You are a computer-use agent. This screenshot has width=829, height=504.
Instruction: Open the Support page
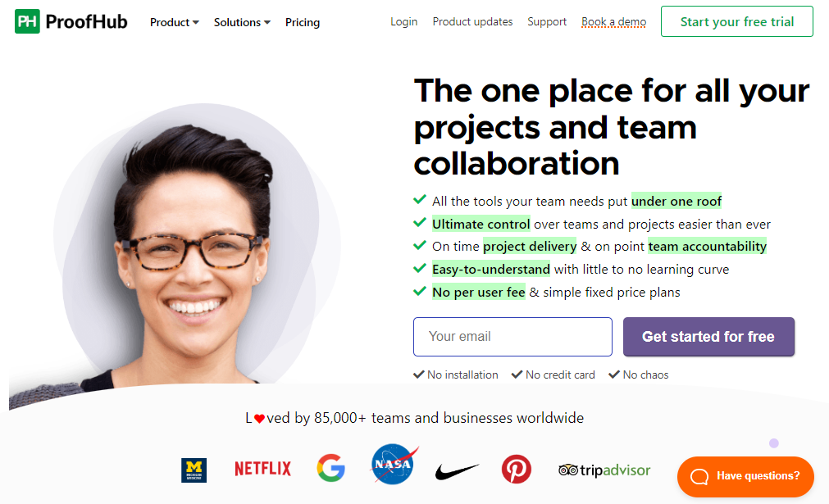(547, 21)
